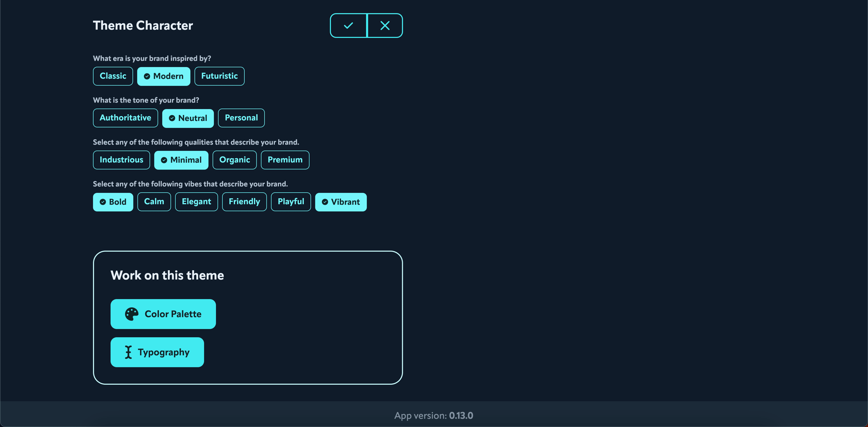Screen dimensions: 868x427
Task: Enable the Organic quality chip
Action: [x=235, y=160]
